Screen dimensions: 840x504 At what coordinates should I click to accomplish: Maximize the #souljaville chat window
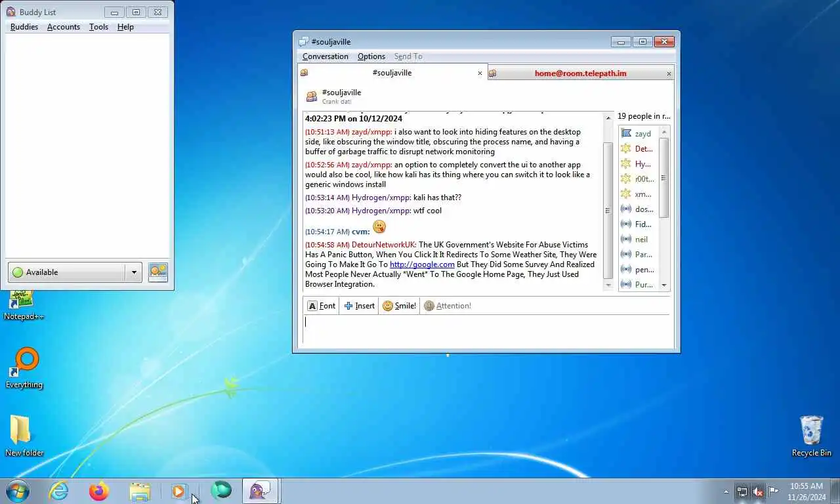[642, 41]
